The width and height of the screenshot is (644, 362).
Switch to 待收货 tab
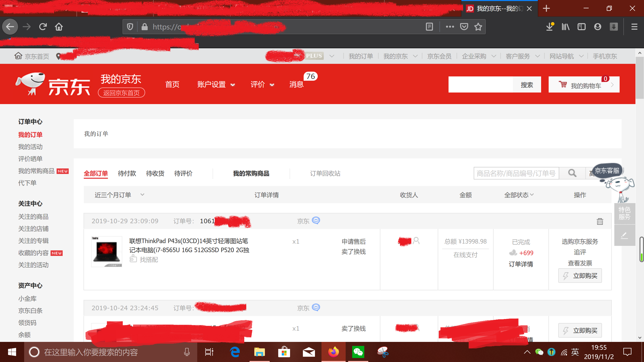[155, 173]
